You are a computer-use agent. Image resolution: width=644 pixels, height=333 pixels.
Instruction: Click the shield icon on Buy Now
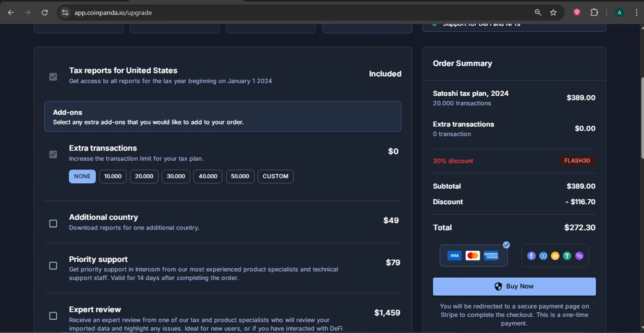coord(498,287)
